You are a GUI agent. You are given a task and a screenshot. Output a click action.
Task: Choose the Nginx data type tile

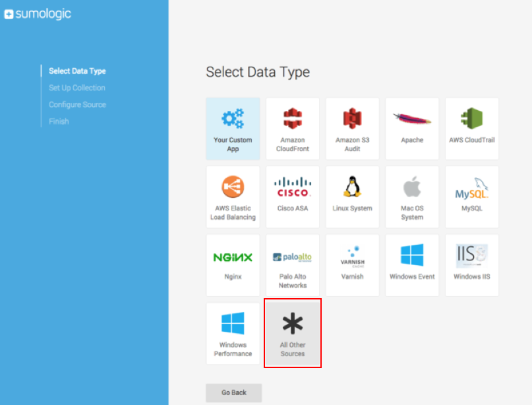(x=233, y=265)
